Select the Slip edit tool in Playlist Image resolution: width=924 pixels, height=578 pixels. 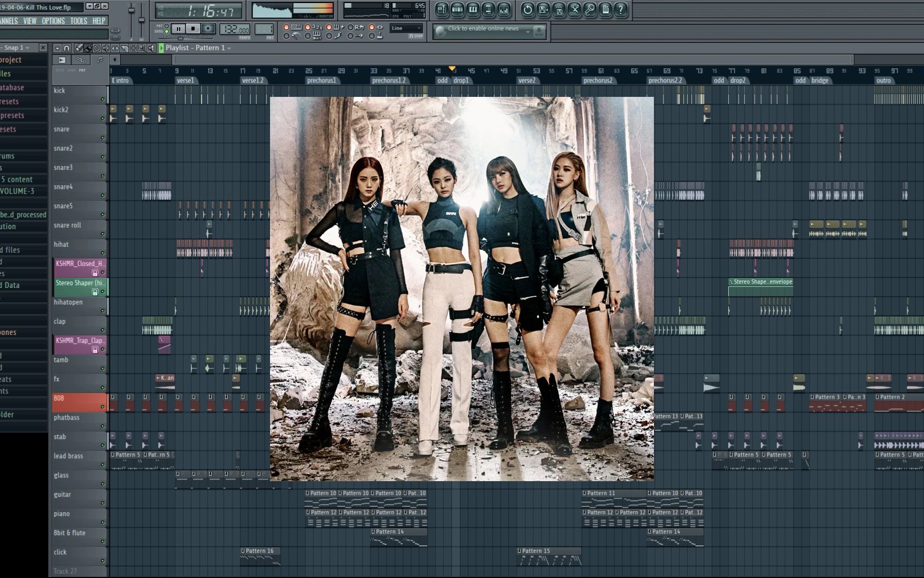(115, 48)
